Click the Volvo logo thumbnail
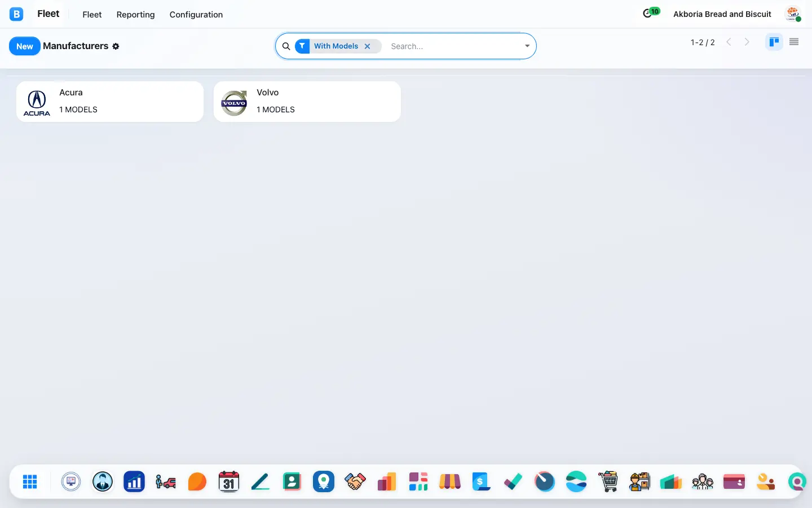 click(x=234, y=103)
